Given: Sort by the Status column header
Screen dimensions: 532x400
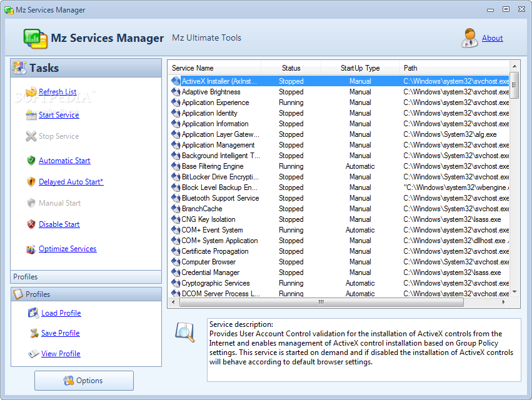Looking at the screenshot, I should pos(291,68).
